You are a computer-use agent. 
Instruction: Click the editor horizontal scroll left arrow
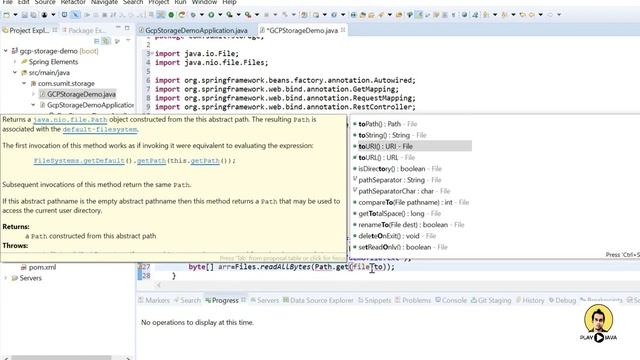159,285
